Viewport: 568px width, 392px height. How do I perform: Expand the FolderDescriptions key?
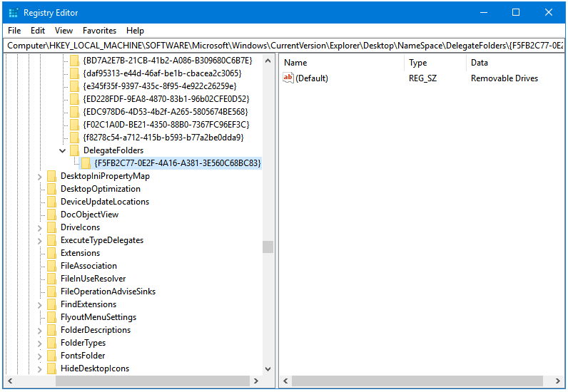click(40, 331)
